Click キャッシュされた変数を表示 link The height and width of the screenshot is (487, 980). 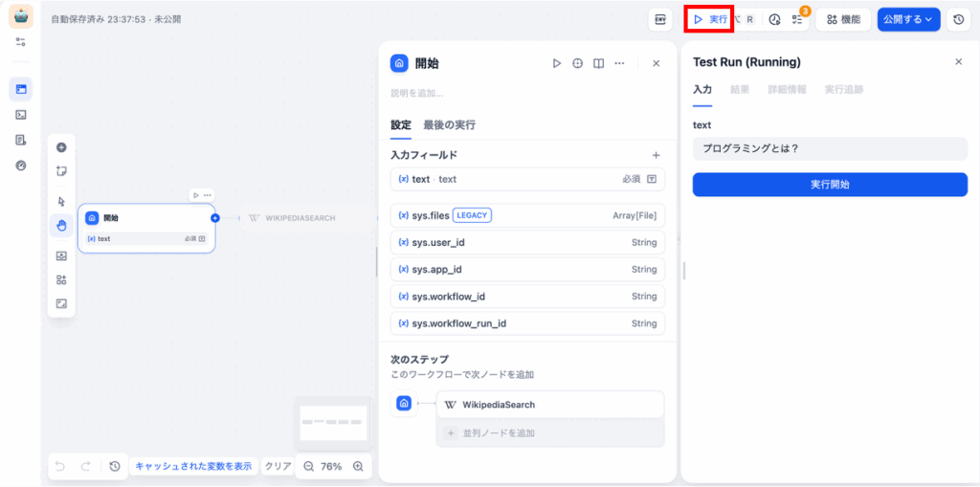tap(193, 466)
